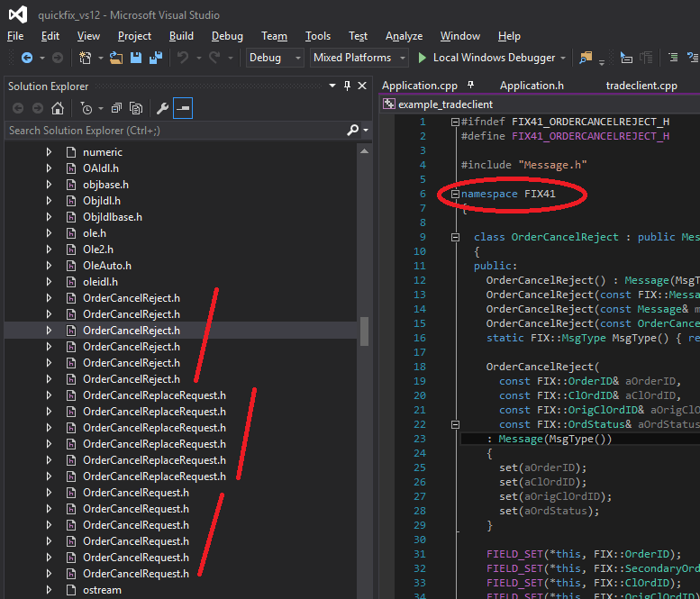Open the Build menu
This screenshot has width=700, height=599.
point(181,36)
